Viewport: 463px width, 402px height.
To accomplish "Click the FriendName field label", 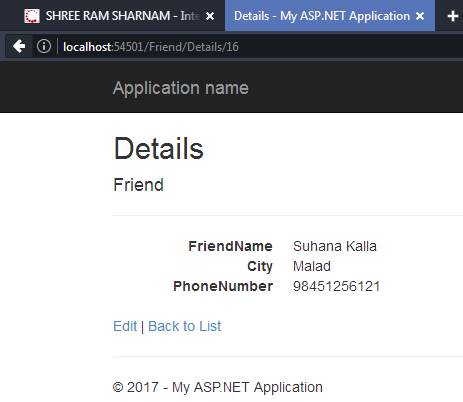I will pyautogui.click(x=230, y=246).
